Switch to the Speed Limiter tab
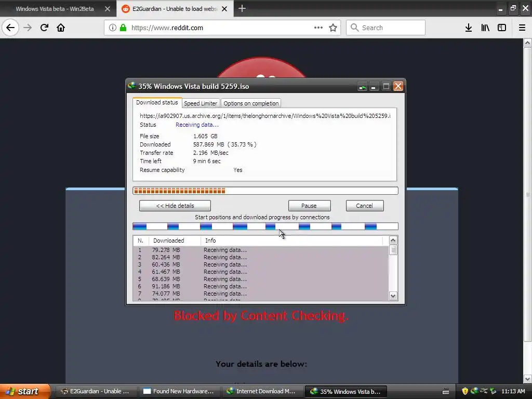The width and height of the screenshot is (532, 399). click(x=201, y=103)
